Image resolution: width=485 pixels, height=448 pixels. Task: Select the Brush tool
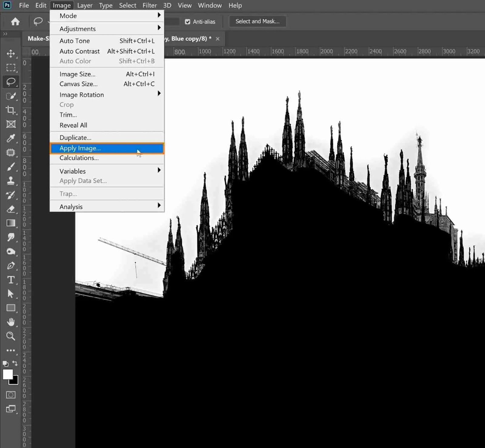[x=11, y=167]
